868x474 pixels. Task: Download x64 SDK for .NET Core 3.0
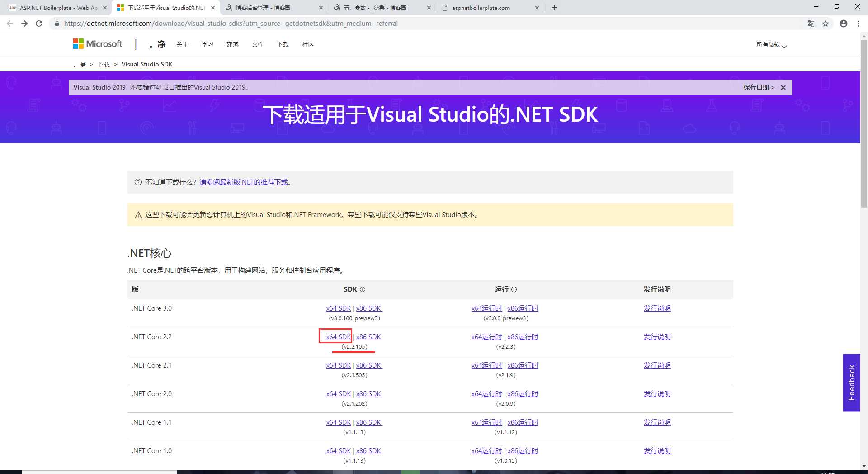tap(339, 308)
